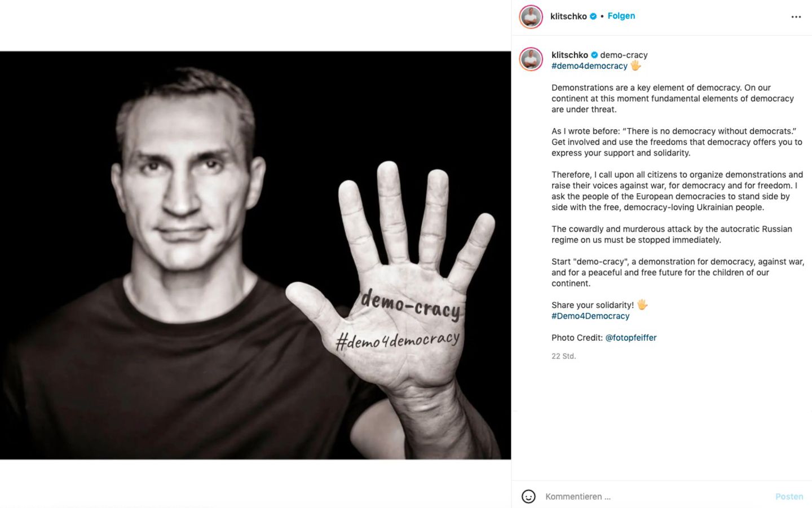Click verified badge next to header username
The width and height of the screenshot is (812, 508).
tap(593, 16)
